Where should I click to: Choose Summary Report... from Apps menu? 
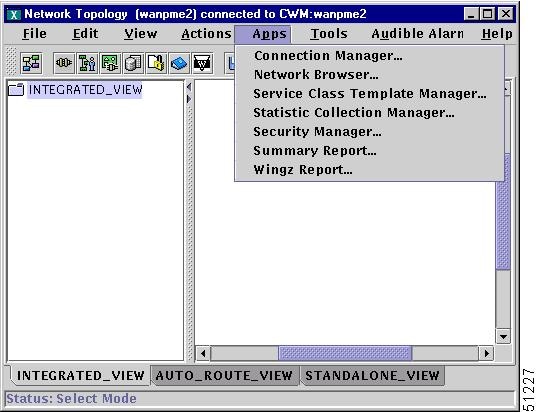coord(369,151)
